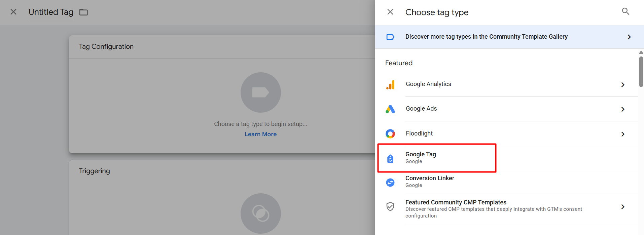
Task: Open the Learn More link
Action: [x=260, y=134]
